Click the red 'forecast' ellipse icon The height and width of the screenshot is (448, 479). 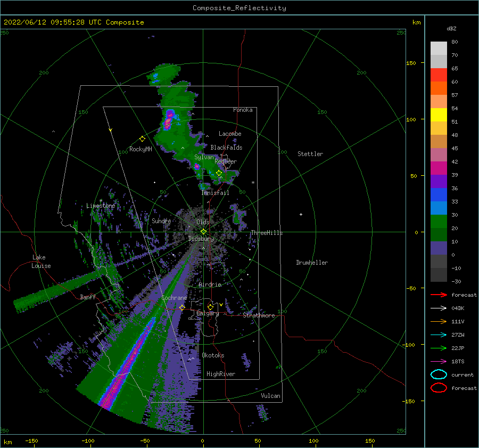[439, 388]
